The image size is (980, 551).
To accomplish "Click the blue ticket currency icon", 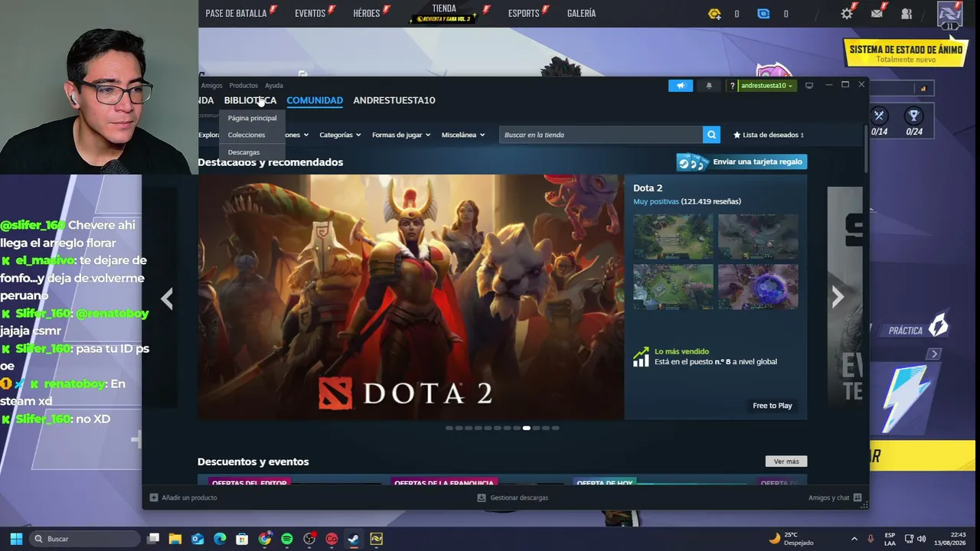I will [763, 14].
